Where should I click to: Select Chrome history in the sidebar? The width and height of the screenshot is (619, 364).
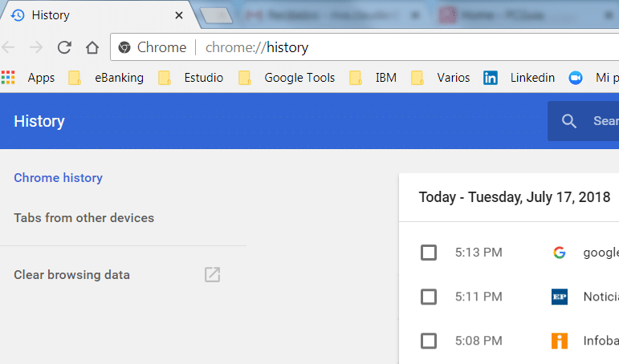point(59,178)
